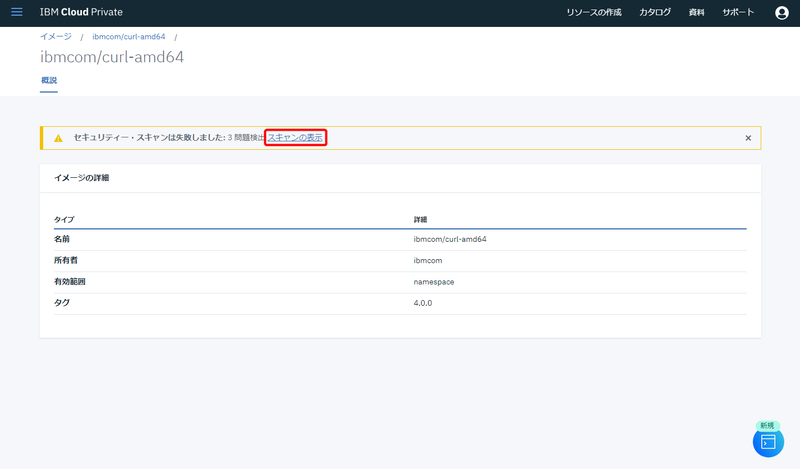Click the 詳細 column header
Viewport: 800px width, 469px height.
[420, 219]
